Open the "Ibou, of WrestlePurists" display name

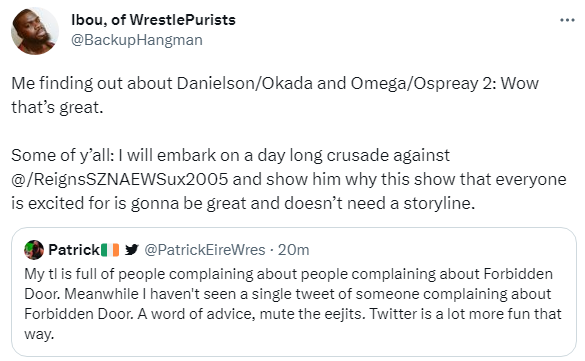click(153, 20)
